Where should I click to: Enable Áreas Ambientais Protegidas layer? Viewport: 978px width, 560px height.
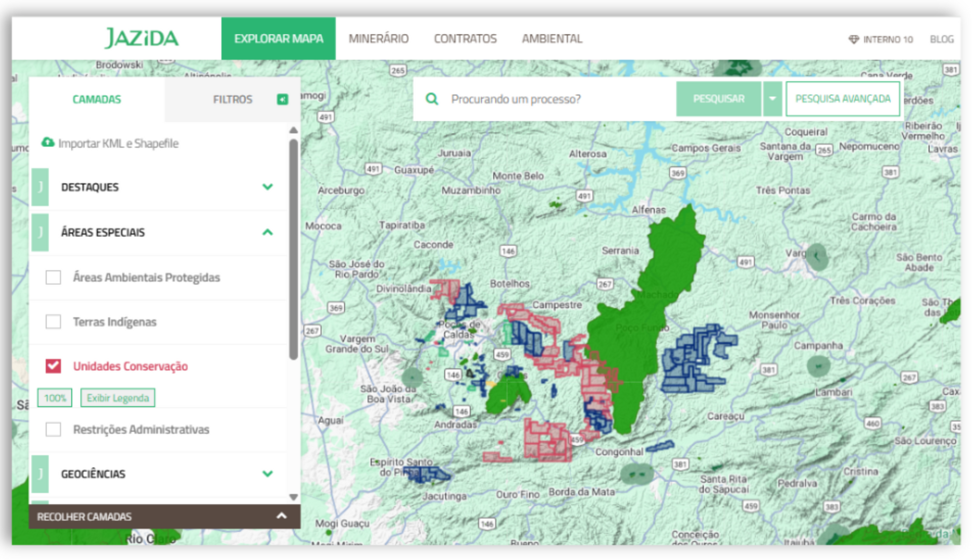click(x=53, y=278)
